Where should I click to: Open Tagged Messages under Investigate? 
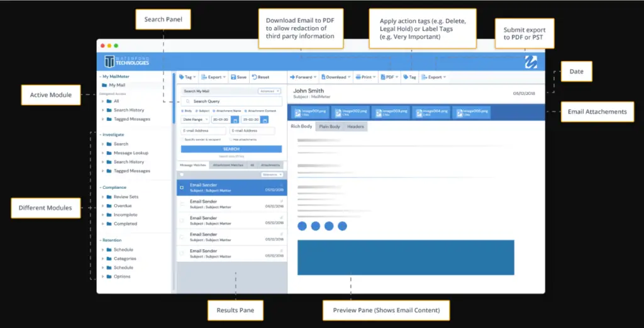tap(132, 171)
